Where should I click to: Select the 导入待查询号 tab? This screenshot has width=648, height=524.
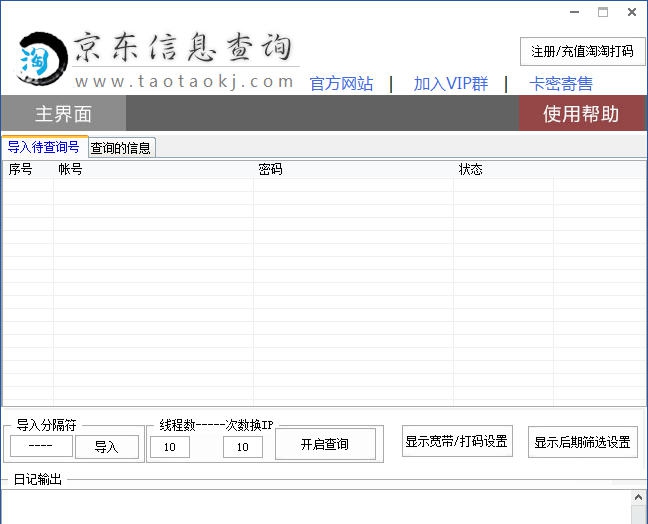coord(44,147)
